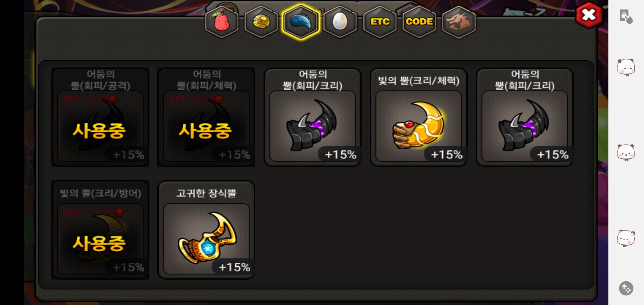This screenshot has height=305, width=644.
Task: Select in-use 어둠의 뿔(회피/공격) item
Action: pos(100,117)
